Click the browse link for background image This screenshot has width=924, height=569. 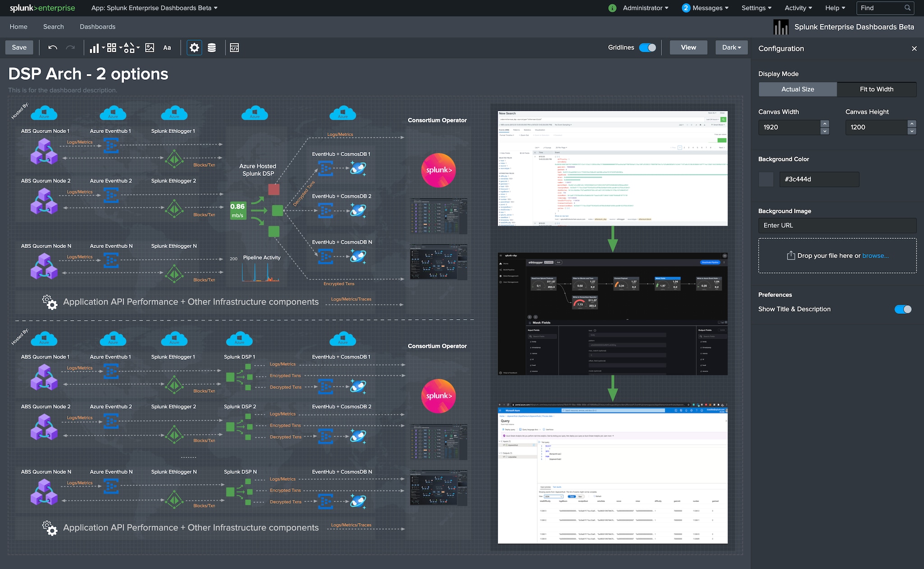pyautogui.click(x=875, y=256)
